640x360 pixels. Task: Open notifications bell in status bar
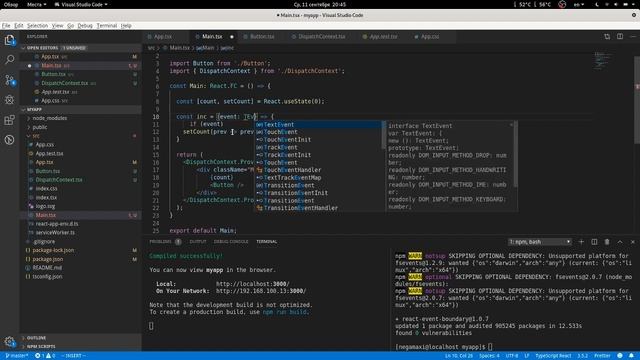pyautogui.click(x=631, y=356)
